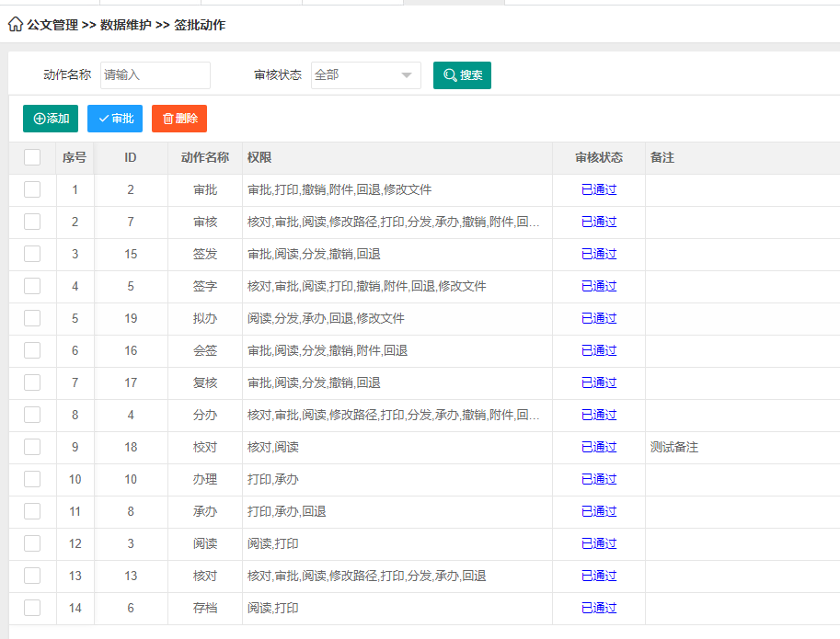This screenshot has width=840, height=639.
Task: Check the row for 签字 action
Action: 32,286
